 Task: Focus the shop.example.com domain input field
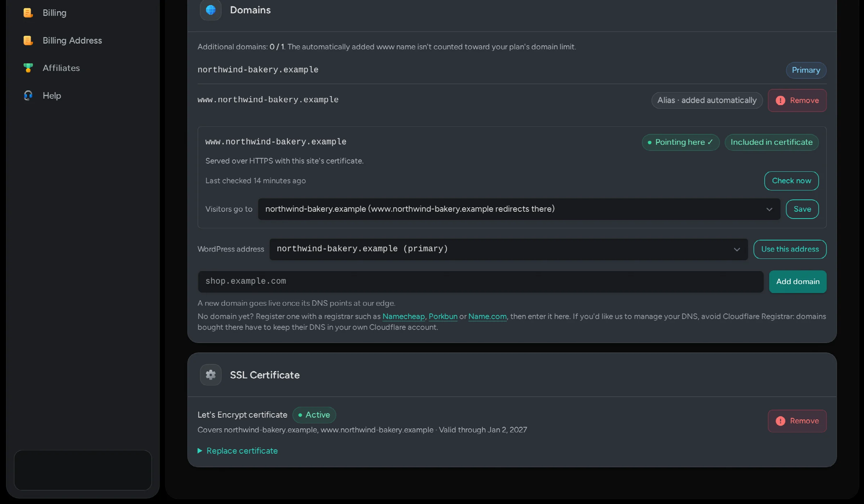click(481, 282)
